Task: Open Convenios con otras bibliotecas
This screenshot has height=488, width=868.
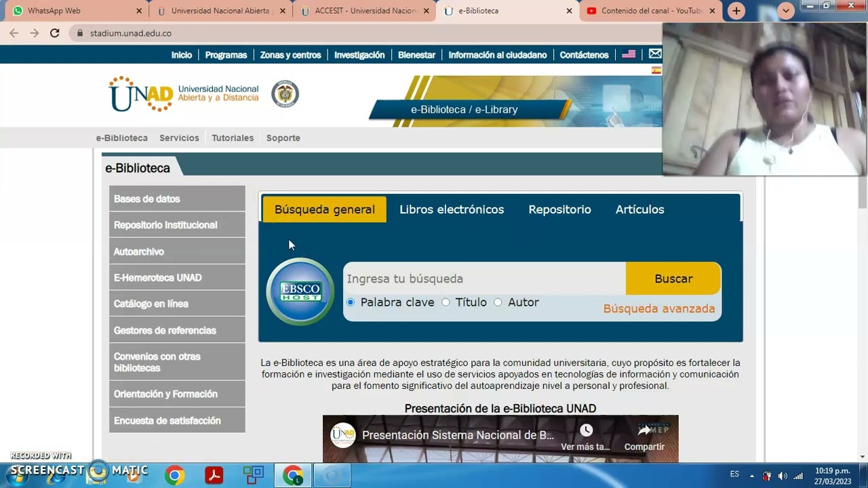Action: 177,362
